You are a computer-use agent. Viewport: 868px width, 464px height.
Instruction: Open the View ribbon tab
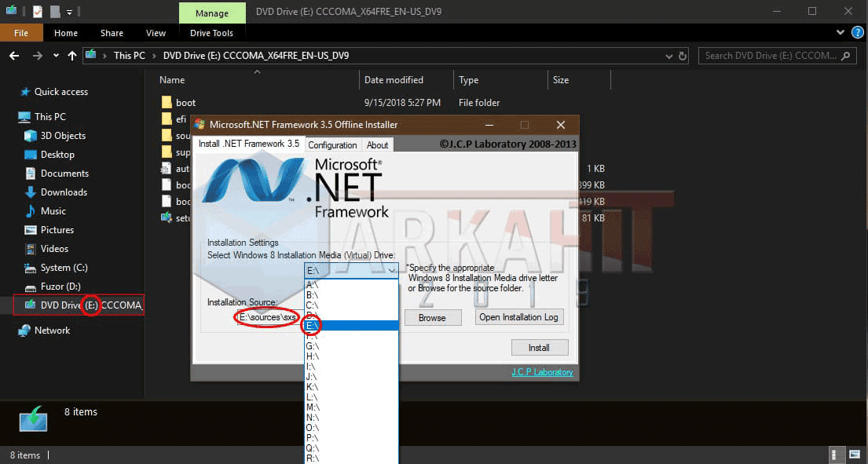click(x=156, y=33)
